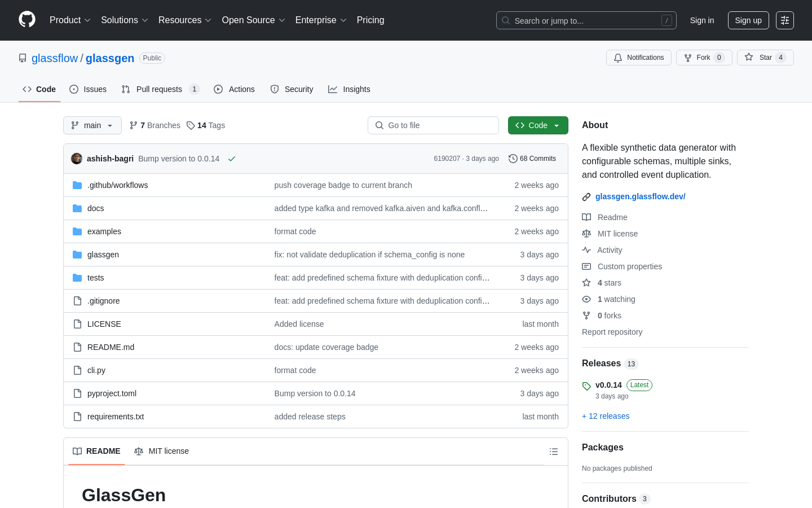
Task: Open the Insights tab
Action: (x=349, y=89)
